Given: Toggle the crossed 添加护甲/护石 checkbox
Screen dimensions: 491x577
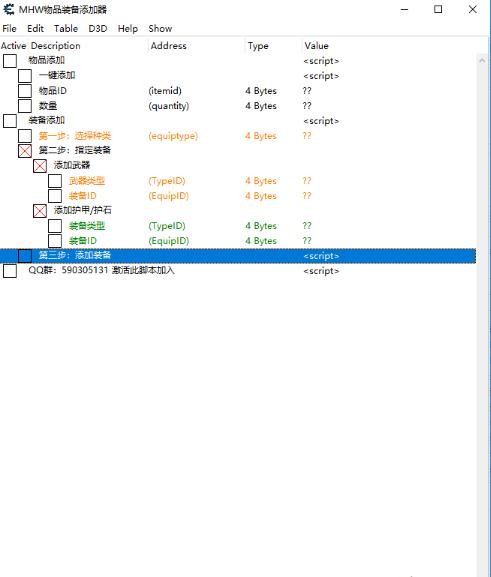Looking at the screenshot, I should point(40,211).
